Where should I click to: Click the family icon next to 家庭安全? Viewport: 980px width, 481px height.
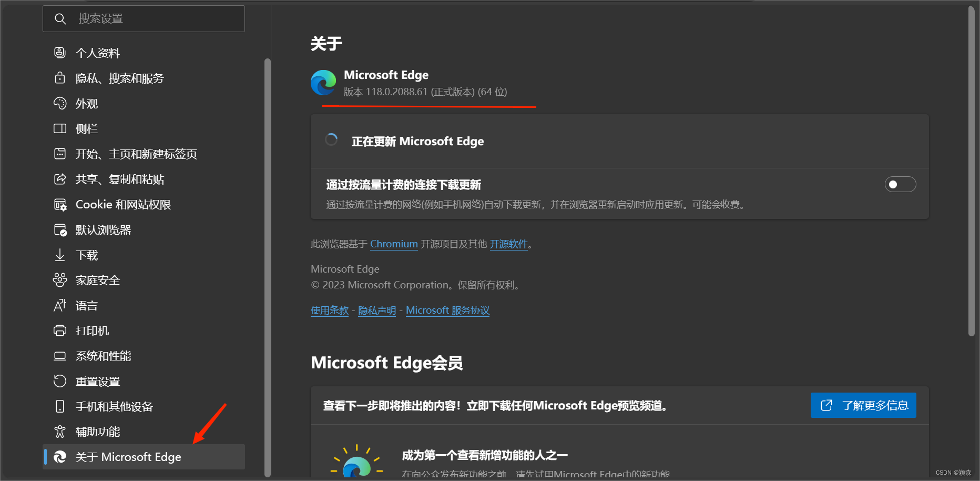60,280
